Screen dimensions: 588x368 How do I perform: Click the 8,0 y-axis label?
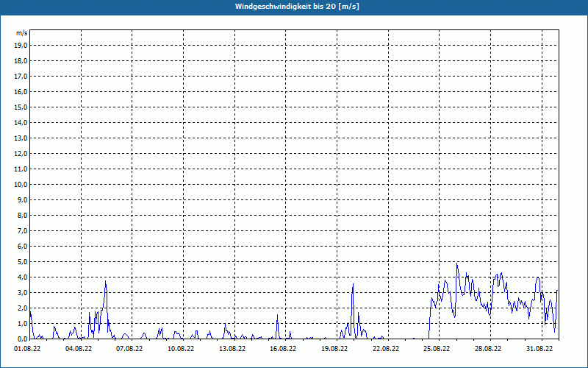click(x=22, y=215)
